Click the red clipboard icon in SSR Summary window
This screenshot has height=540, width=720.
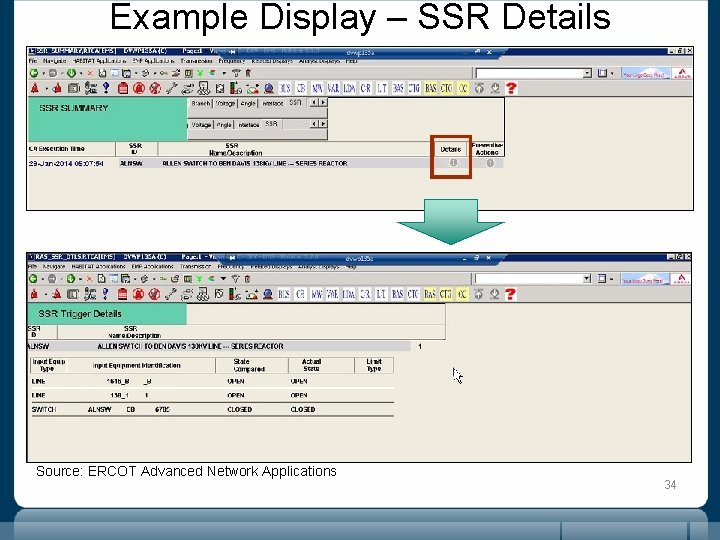tap(123, 88)
